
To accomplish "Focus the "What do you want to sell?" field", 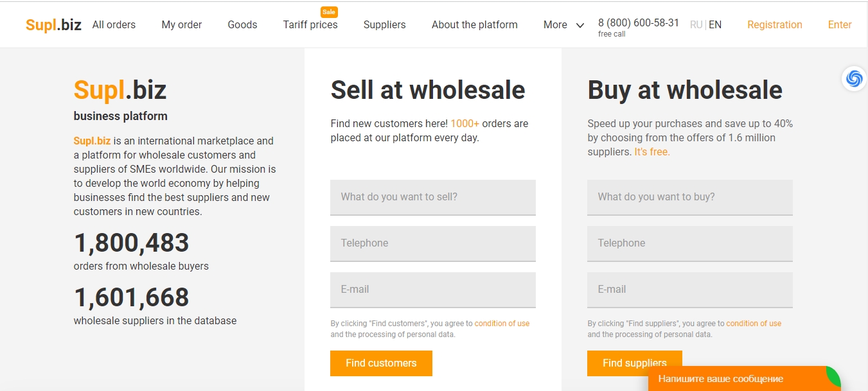I will (432, 197).
